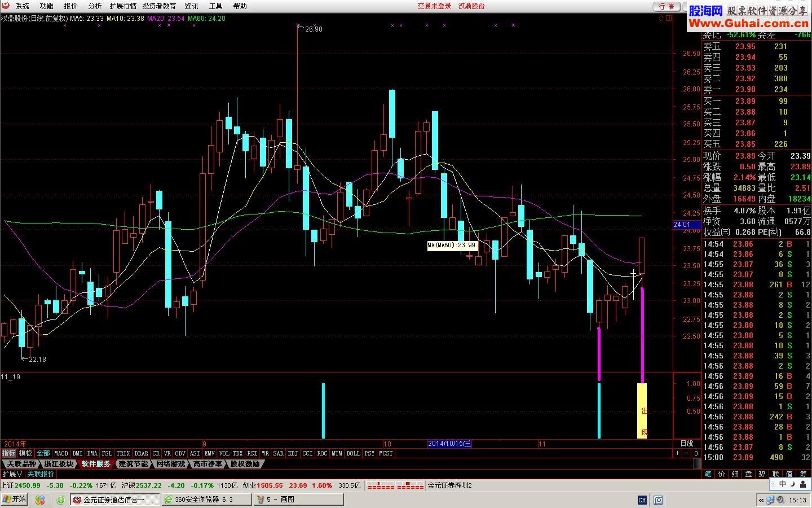
Task: Select the 建筑节能 tab
Action: click(133, 463)
